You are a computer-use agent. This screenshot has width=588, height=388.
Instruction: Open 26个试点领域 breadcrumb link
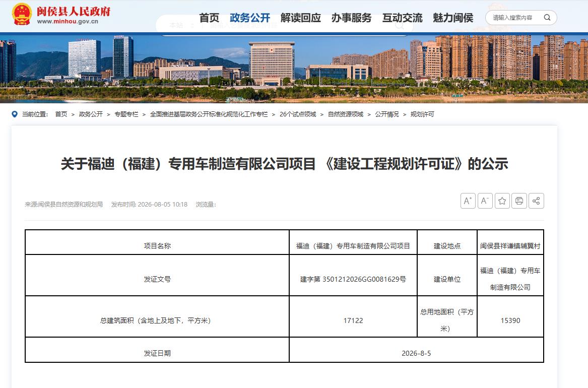point(298,114)
